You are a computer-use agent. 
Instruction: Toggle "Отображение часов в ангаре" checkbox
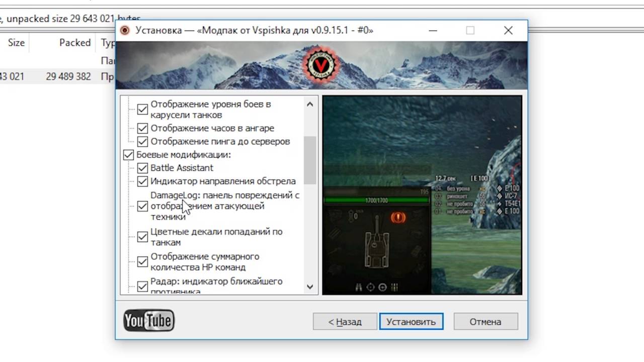(142, 128)
